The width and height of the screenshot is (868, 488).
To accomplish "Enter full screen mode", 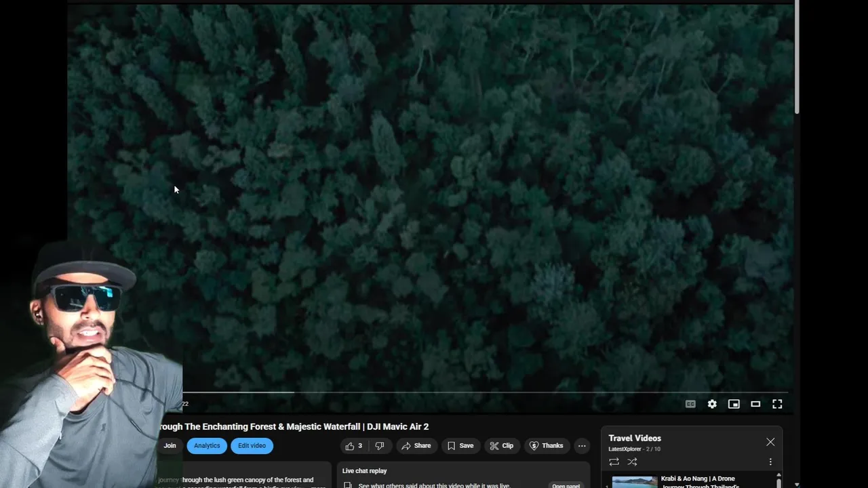I will (777, 404).
